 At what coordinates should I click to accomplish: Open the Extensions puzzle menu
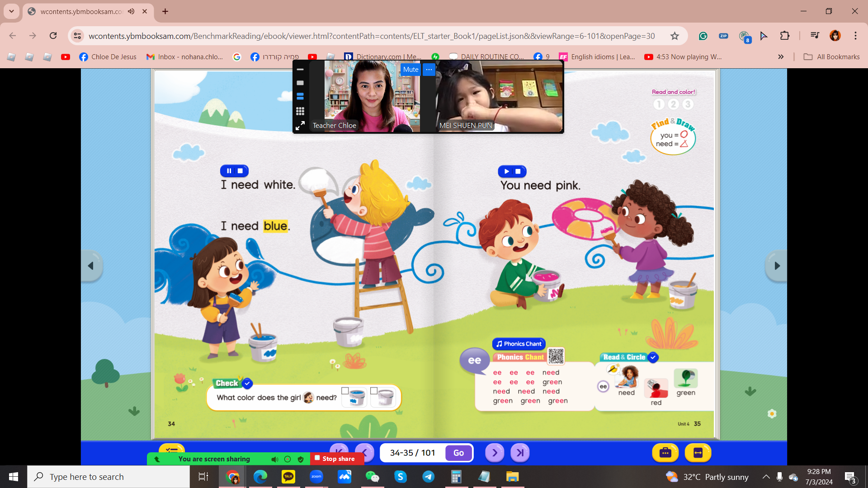tap(785, 36)
